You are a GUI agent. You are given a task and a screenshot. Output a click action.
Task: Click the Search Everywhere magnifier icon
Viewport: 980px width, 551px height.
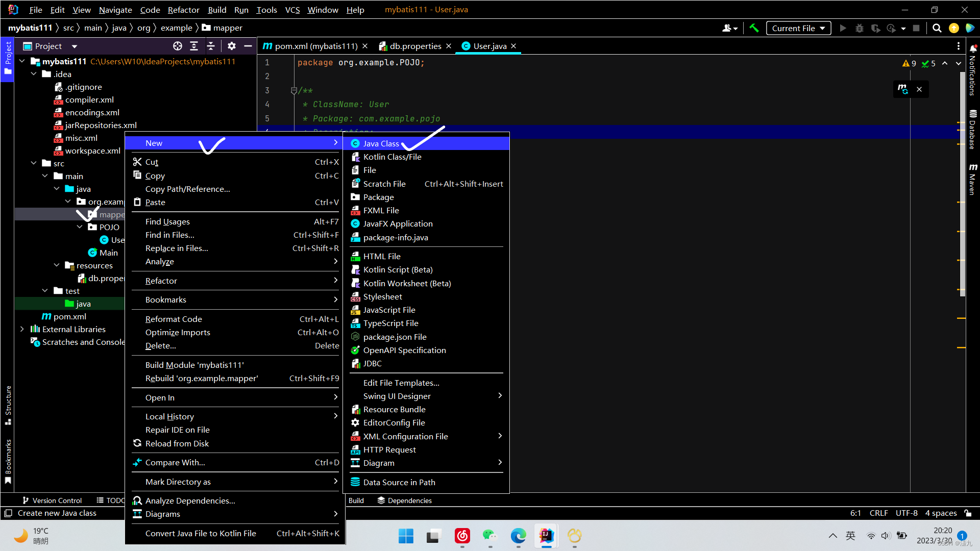[x=937, y=28]
